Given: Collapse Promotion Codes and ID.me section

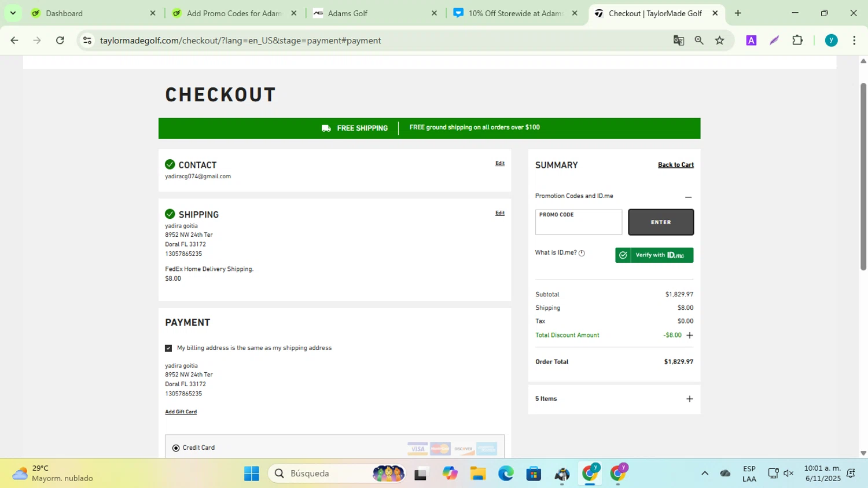Looking at the screenshot, I should click(689, 197).
